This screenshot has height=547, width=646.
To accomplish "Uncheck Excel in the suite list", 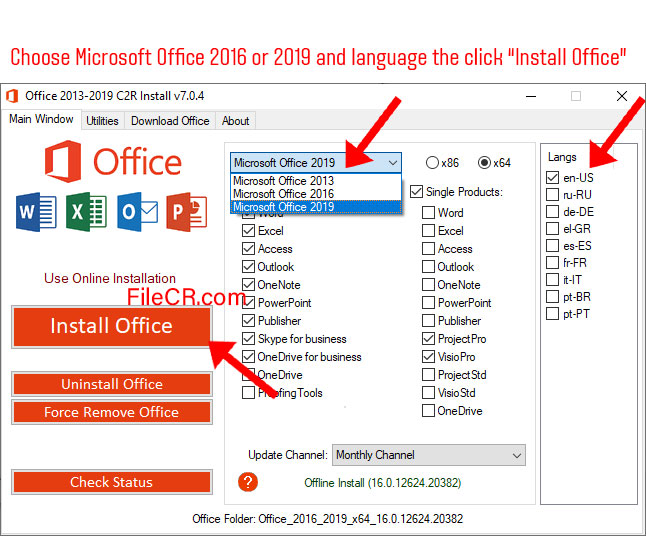I will pyautogui.click(x=248, y=231).
